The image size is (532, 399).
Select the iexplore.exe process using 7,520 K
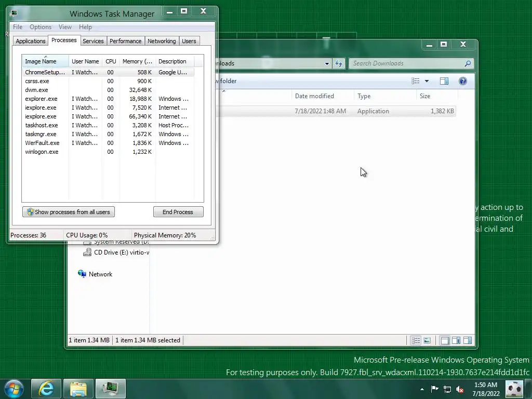click(108, 108)
